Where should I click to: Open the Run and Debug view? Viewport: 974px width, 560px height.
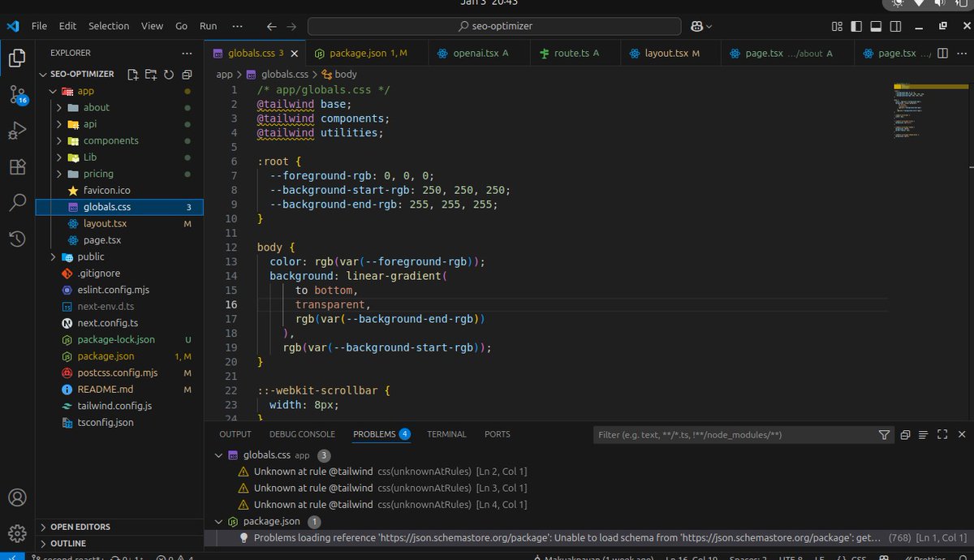click(17, 131)
